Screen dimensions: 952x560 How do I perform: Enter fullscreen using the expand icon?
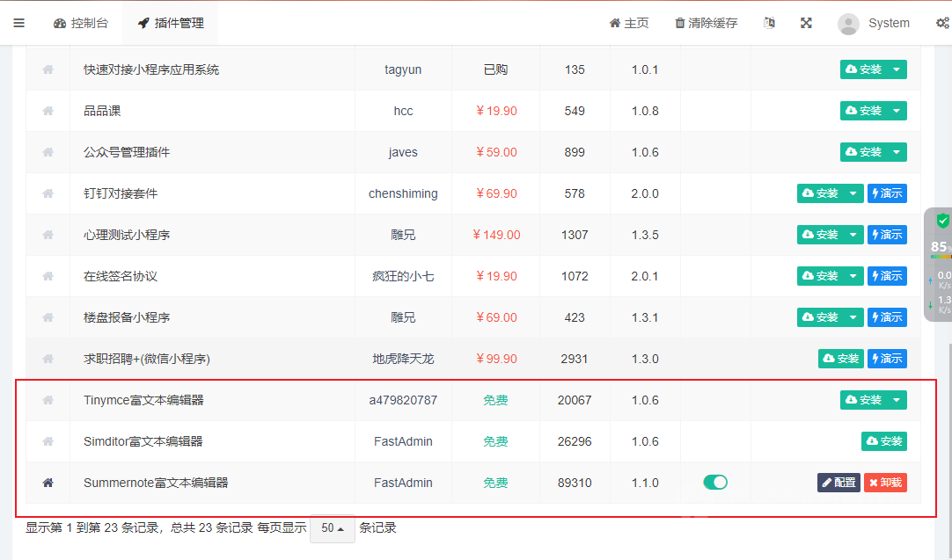(806, 23)
